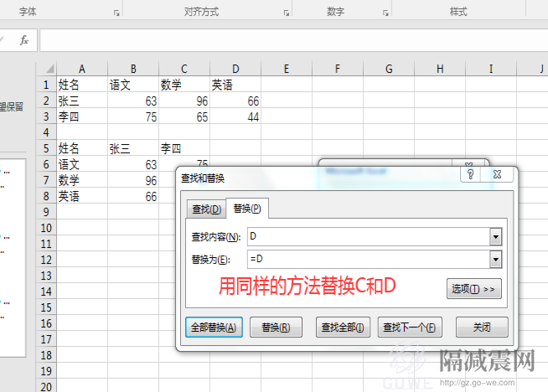
Task: Select row 12 header
Action: [46, 260]
